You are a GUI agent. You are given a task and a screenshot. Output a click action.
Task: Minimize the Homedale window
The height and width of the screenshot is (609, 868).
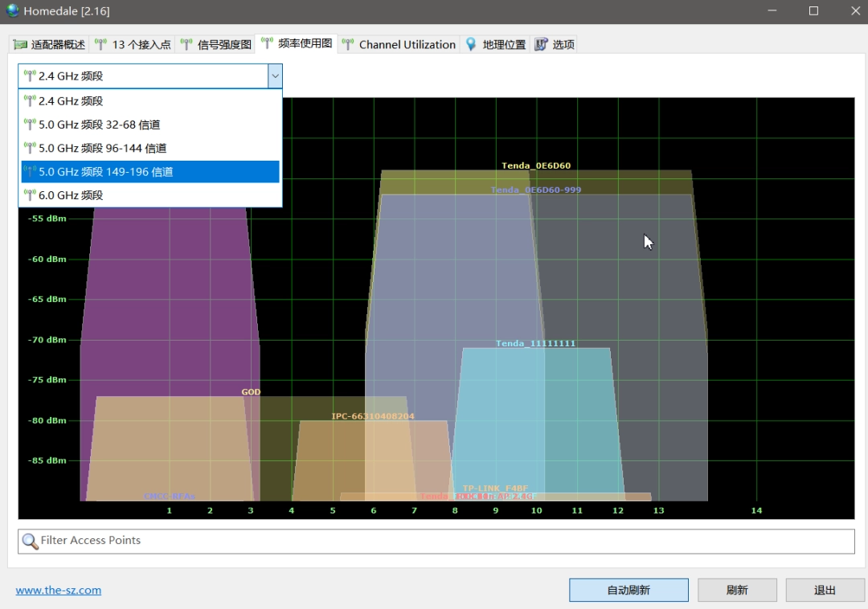tap(772, 11)
